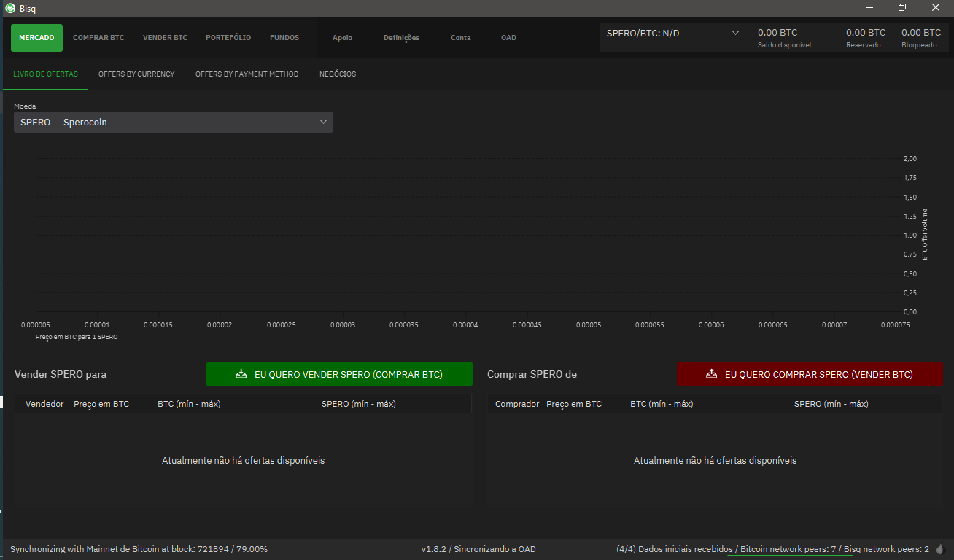Screen dimensions: 954x560
Task: Click BTC Offer Volume axis label
Action: click(x=925, y=234)
